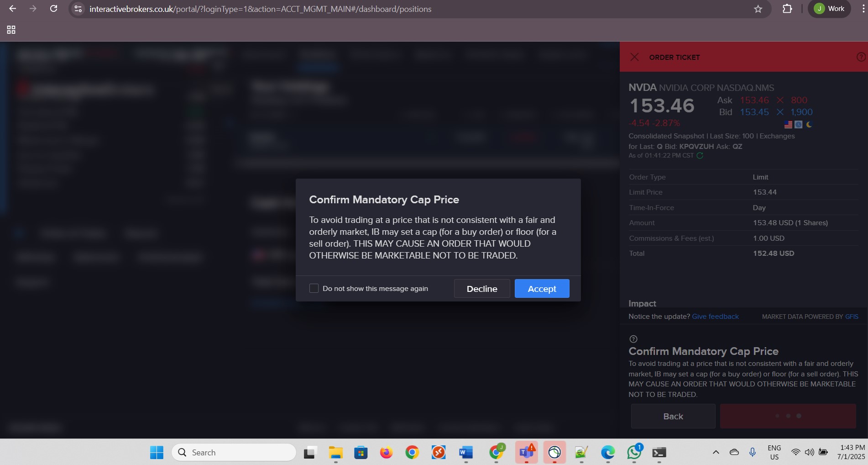This screenshot has height=465, width=868.
Task: Select limit price 153.44
Action: (x=764, y=192)
